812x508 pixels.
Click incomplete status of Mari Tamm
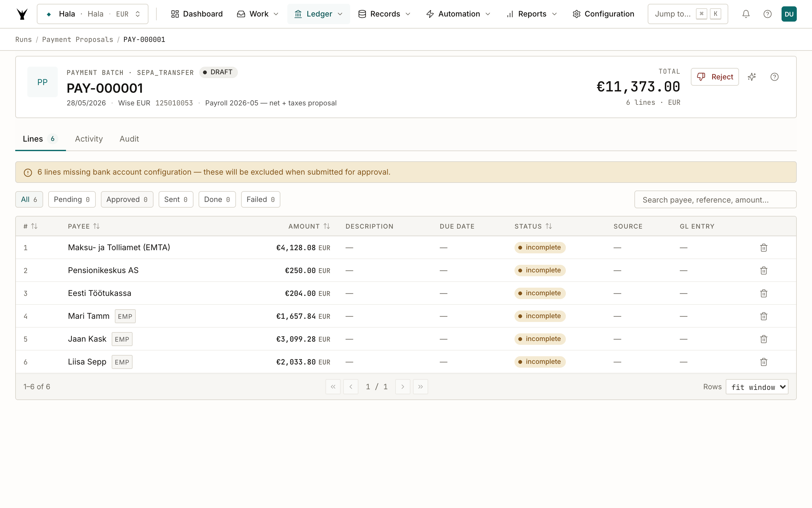[x=540, y=316]
